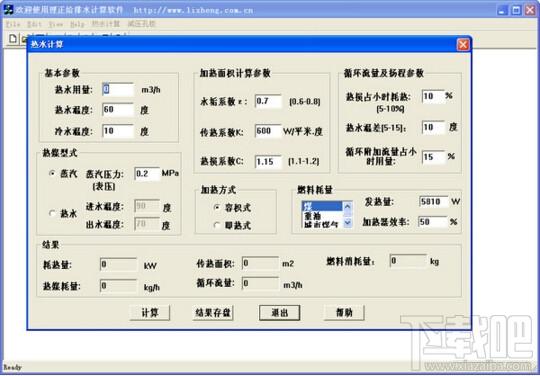Close the 热水计算 dialog with the X
Image resolution: width=540 pixels, height=376 pixels.
pyautogui.click(x=463, y=45)
